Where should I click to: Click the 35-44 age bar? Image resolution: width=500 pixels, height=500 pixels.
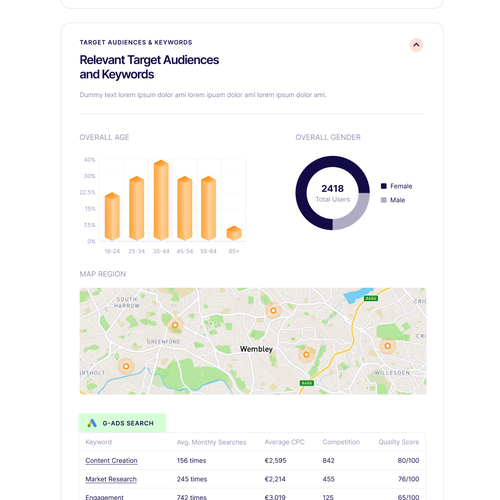click(x=161, y=200)
